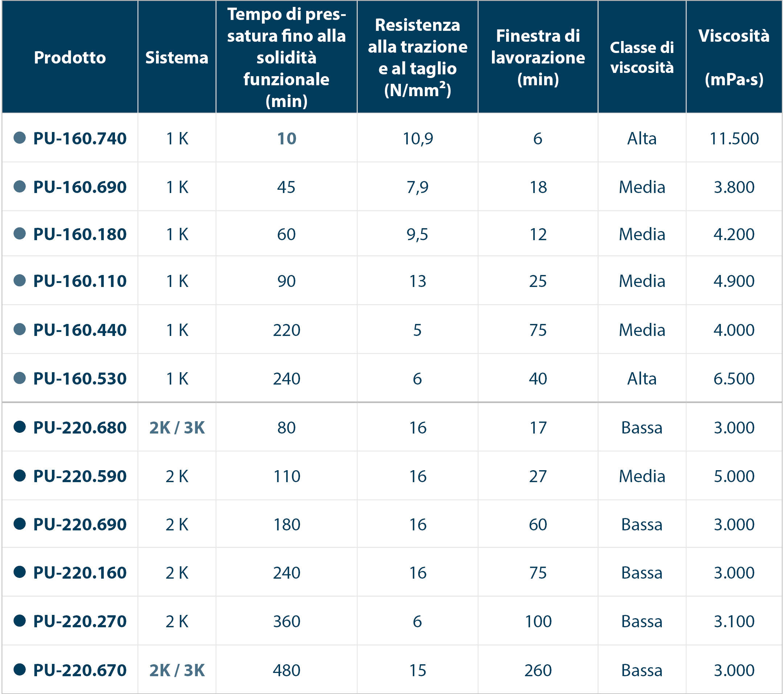The image size is (784, 694).
Task: Select product name PU-160.110
Action: pyautogui.click(x=80, y=281)
